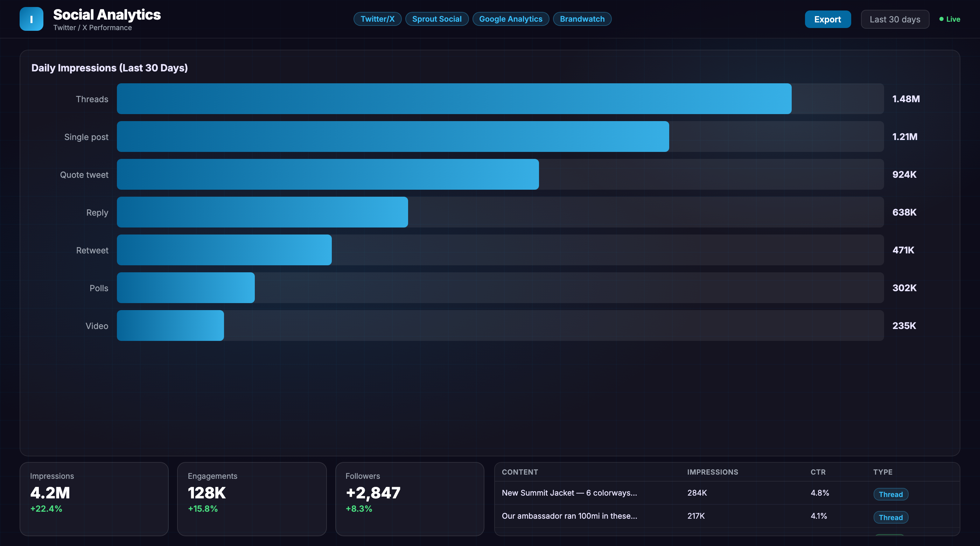Click the 217K impressions cell
Screen dimensions: 980x546
click(696, 516)
